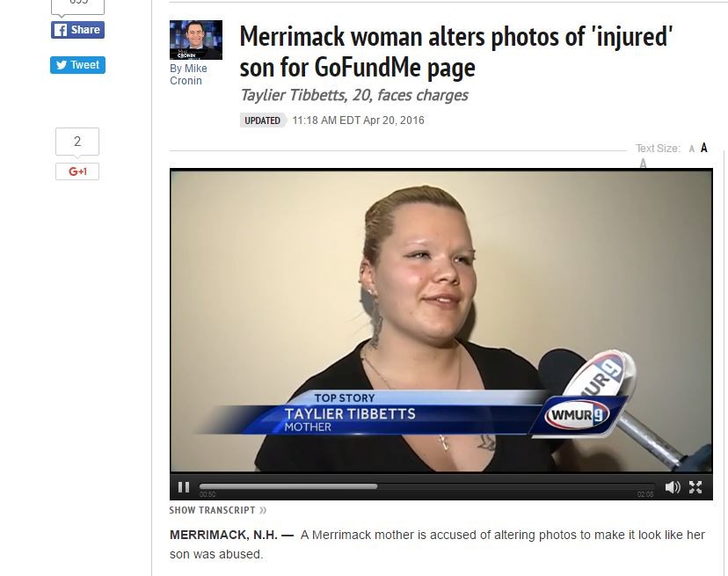Click the transcript chevron arrows icon
This screenshot has width=728, height=576.
point(263,510)
